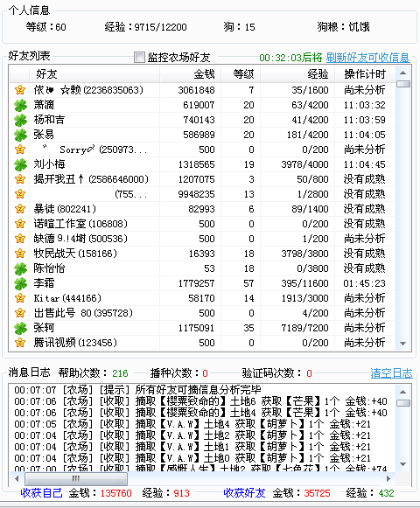This screenshot has height=508, width=420.
Task: Click clover icon beside 陈怡怡
Action: point(20,268)
